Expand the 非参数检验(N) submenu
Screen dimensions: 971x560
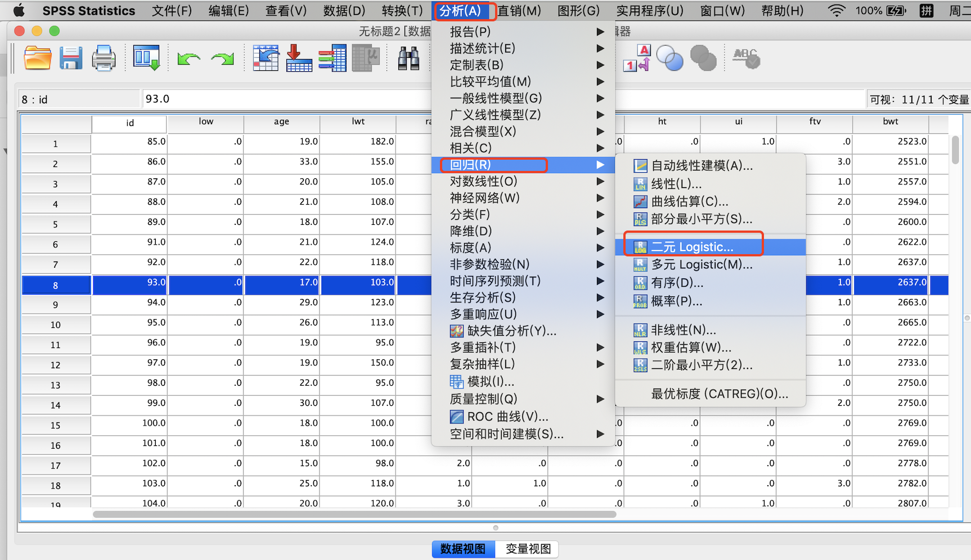point(523,264)
